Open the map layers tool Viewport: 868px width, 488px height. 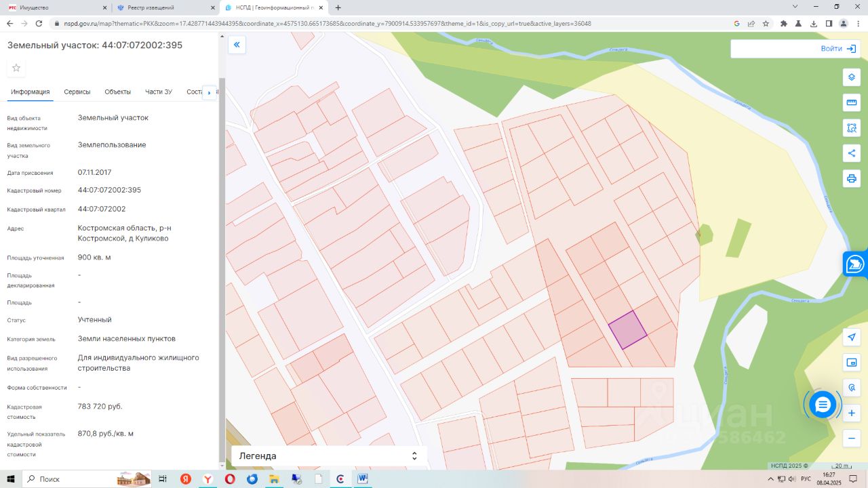(x=852, y=77)
